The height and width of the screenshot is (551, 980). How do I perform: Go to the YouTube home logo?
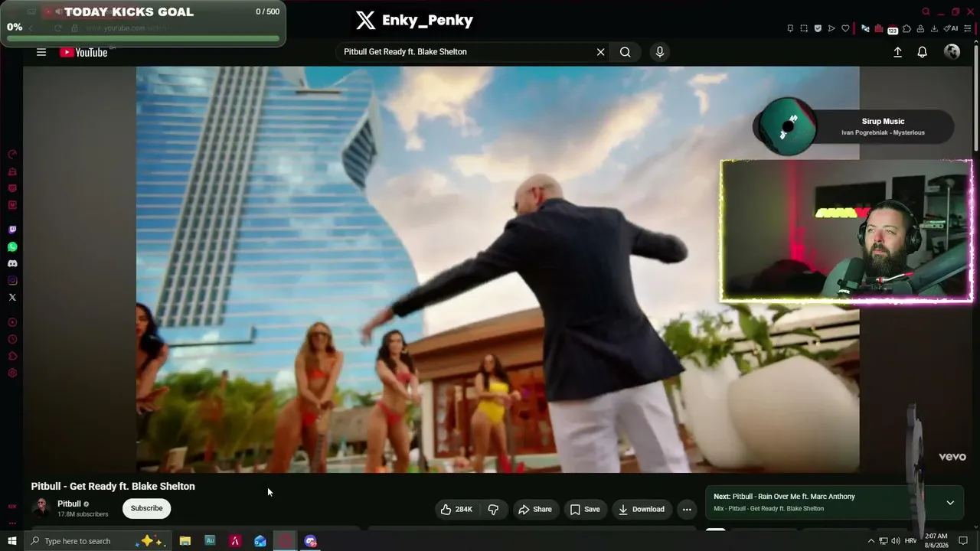click(x=83, y=52)
